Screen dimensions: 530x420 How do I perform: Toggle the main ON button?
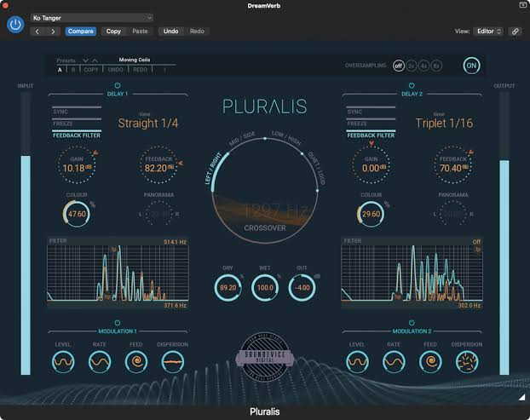(x=471, y=66)
